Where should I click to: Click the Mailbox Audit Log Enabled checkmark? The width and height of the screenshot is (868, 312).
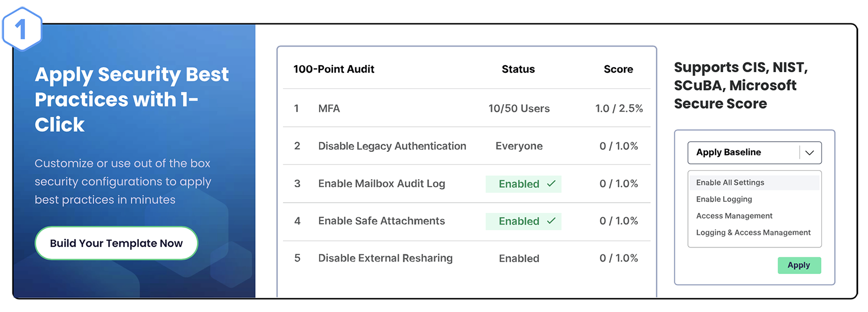pos(551,184)
